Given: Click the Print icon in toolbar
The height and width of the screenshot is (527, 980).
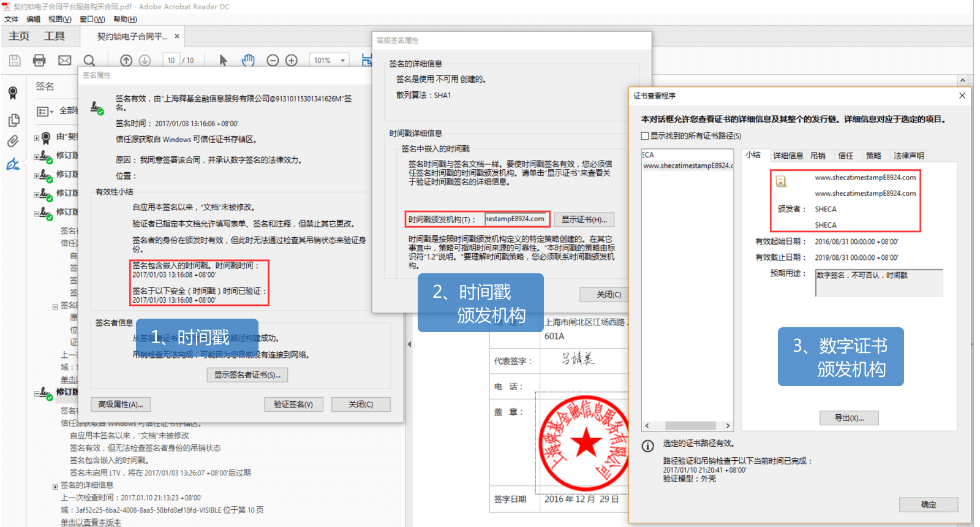Looking at the screenshot, I should pyautogui.click(x=39, y=60).
